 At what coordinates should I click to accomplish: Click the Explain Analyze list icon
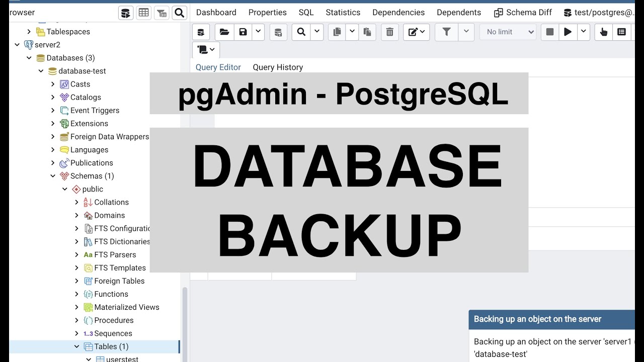click(622, 32)
